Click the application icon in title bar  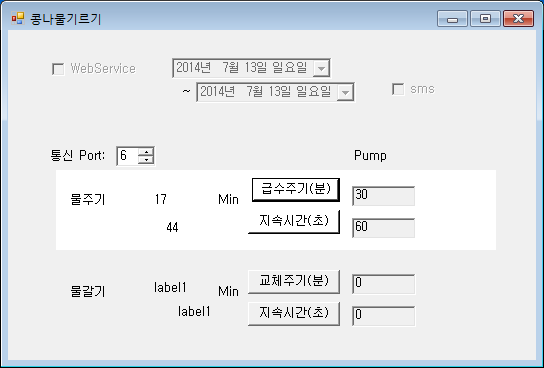(x=18, y=18)
